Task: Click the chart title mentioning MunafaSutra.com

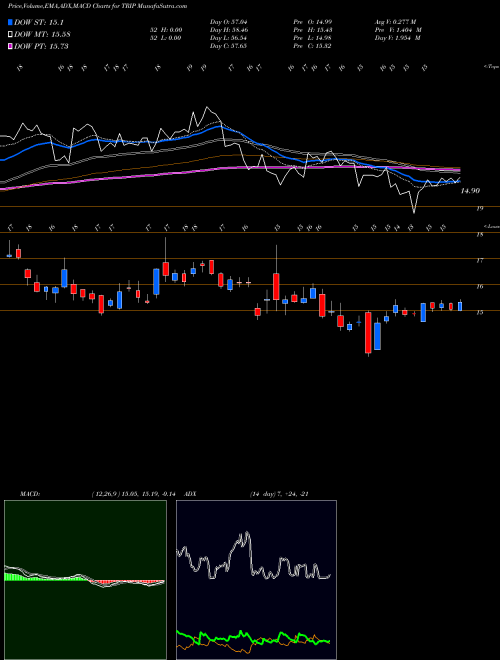Action: click(x=97, y=6)
